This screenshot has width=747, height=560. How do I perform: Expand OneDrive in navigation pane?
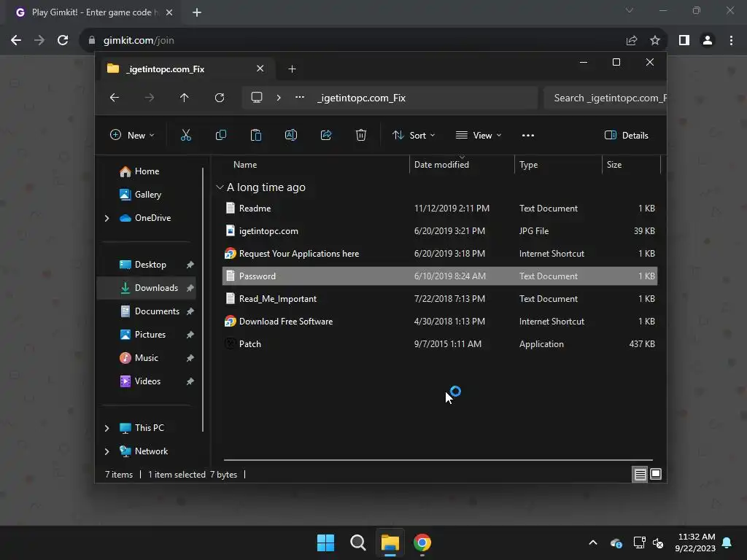pyautogui.click(x=107, y=218)
